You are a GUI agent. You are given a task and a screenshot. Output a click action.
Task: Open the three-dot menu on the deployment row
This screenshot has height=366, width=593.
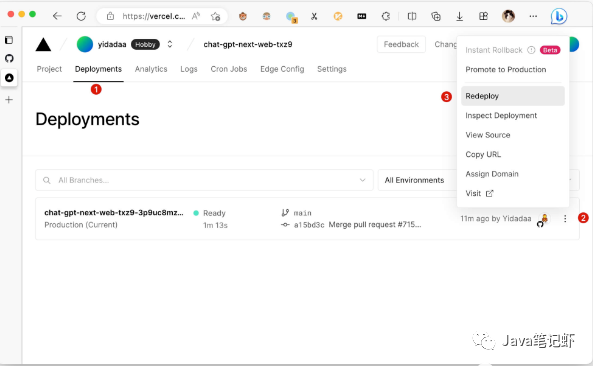coord(565,219)
